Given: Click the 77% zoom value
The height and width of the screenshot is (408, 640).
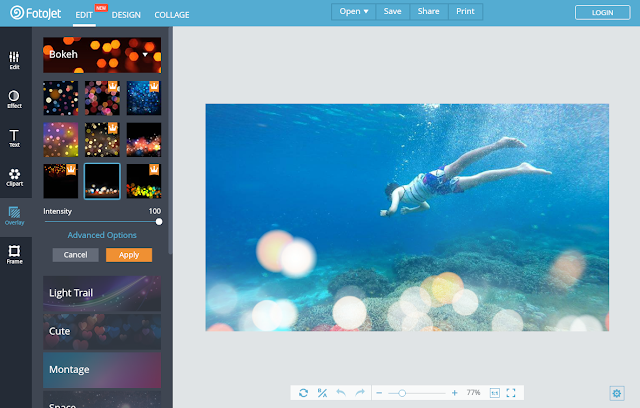Looking at the screenshot, I should coord(473,392).
